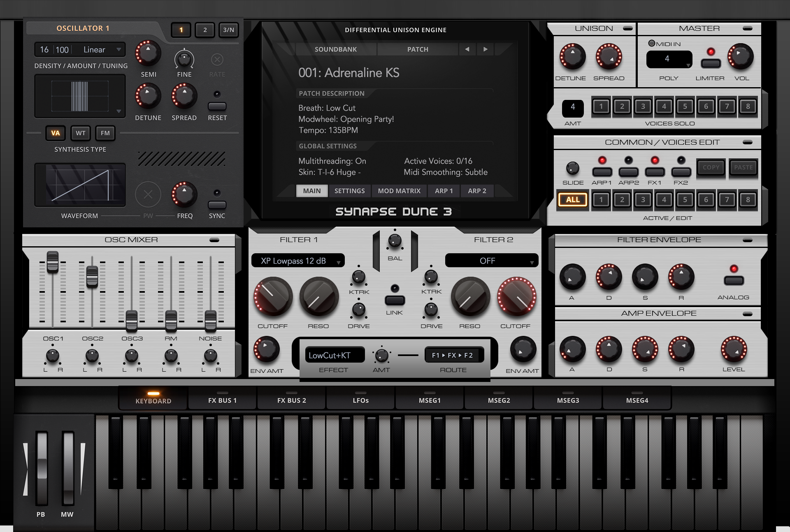Toggle the oscillator RESET button
Screen dimensions: 790x532
click(217, 106)
